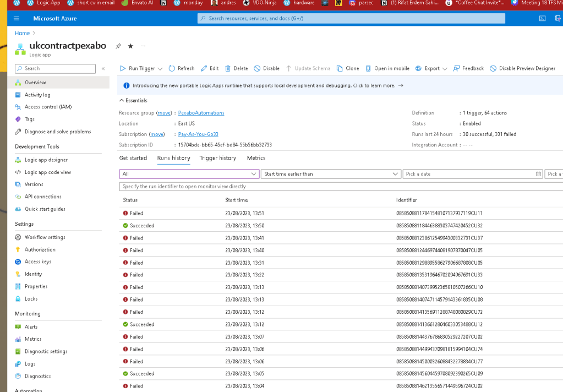Open Start time earlier than dropdown
Screen dimensions: 563x392
[331, 174]
